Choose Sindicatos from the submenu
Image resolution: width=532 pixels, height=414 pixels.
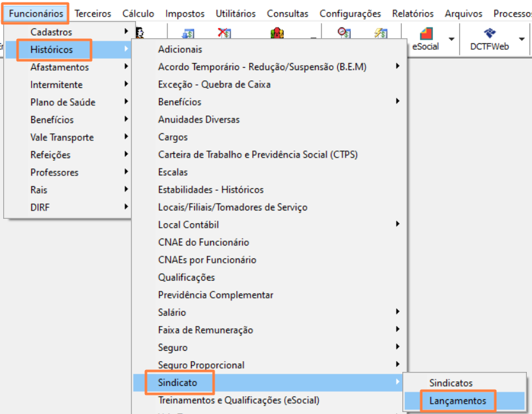(451, 383)
